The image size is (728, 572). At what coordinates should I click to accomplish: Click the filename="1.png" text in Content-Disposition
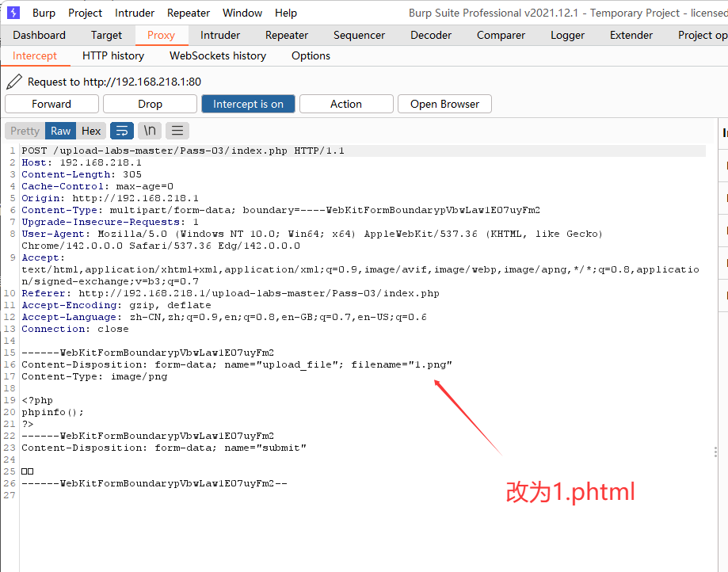tap(402, 364)
